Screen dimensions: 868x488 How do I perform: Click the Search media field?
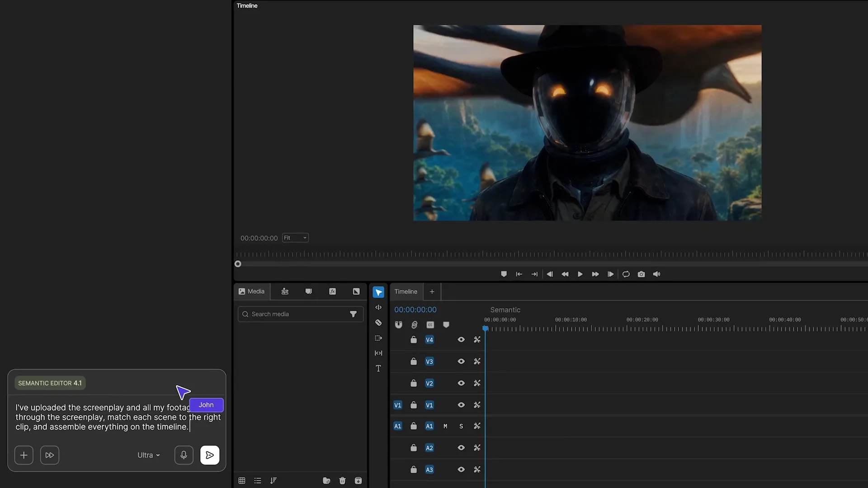tap(301, 314)
